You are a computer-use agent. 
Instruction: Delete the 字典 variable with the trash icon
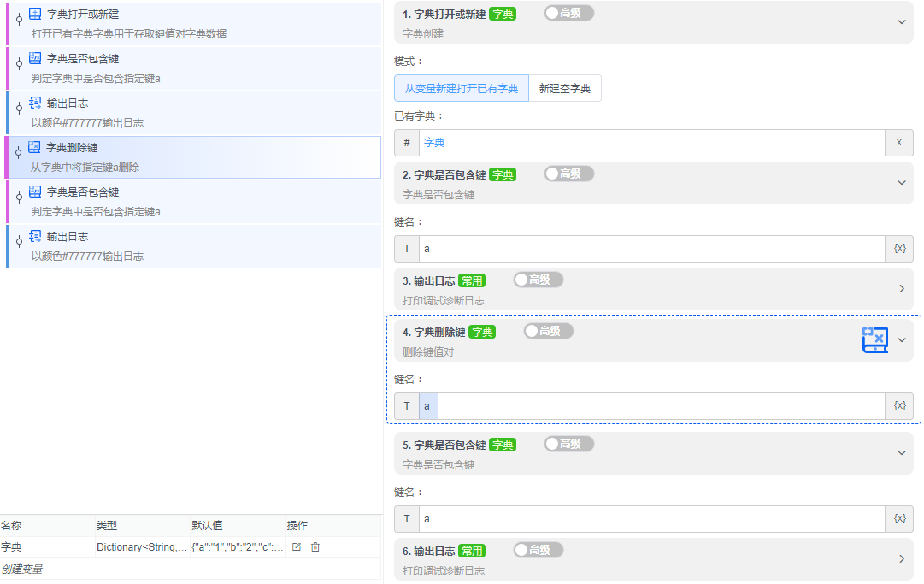(x=315, y=546)
